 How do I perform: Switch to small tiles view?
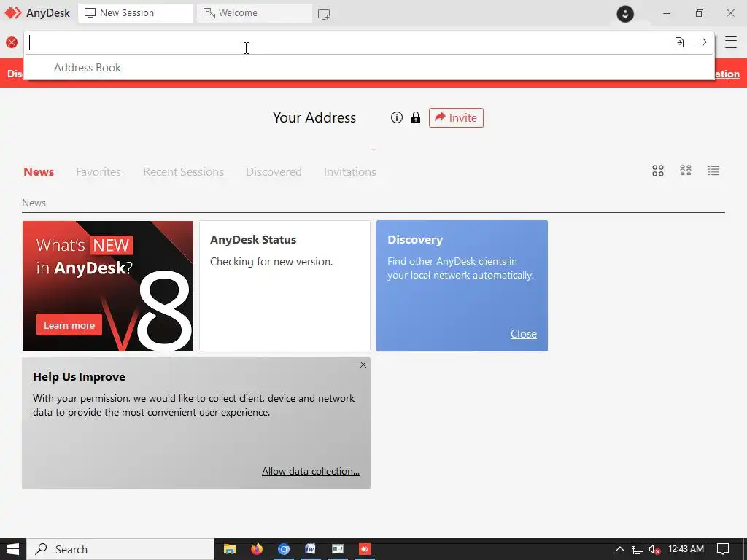point(686,171)
